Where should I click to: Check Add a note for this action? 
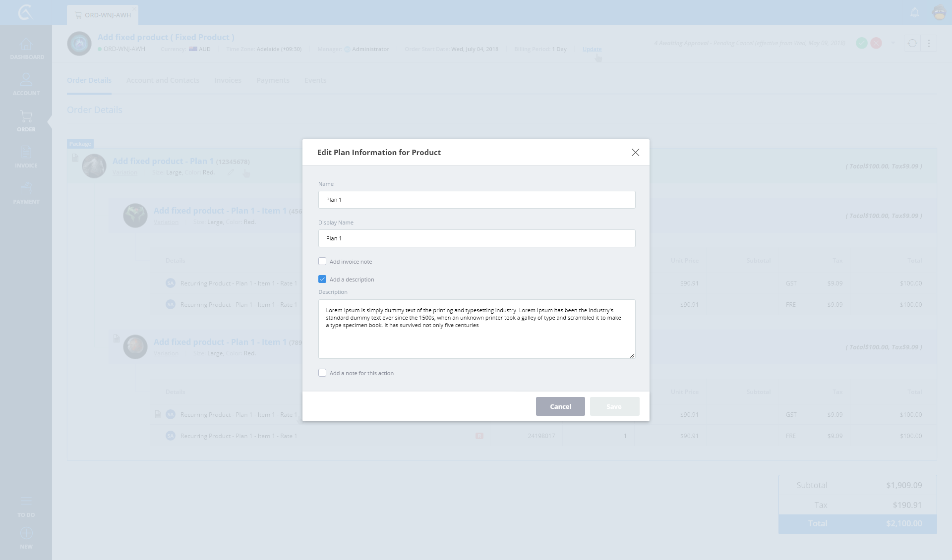pyautogui.click(x=322, y=373)
